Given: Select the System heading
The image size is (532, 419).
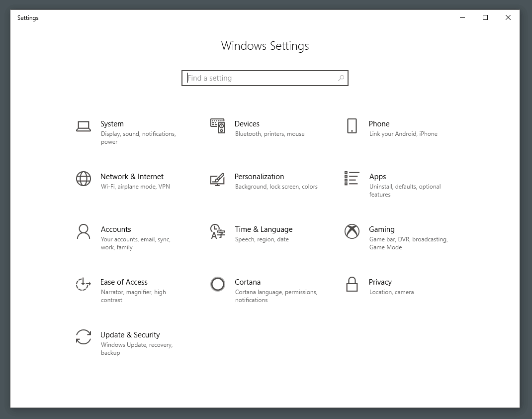Looking at the screenshot, I should [112, 124].
